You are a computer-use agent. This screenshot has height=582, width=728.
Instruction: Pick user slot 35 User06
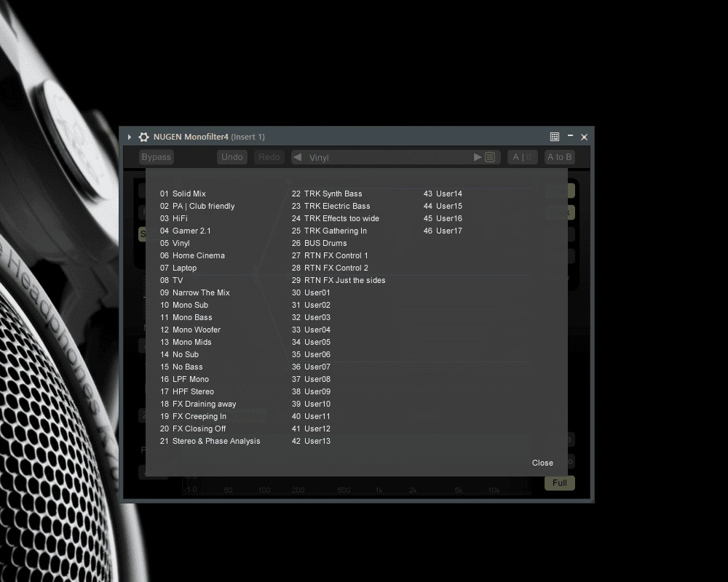[x=311, y=354]
